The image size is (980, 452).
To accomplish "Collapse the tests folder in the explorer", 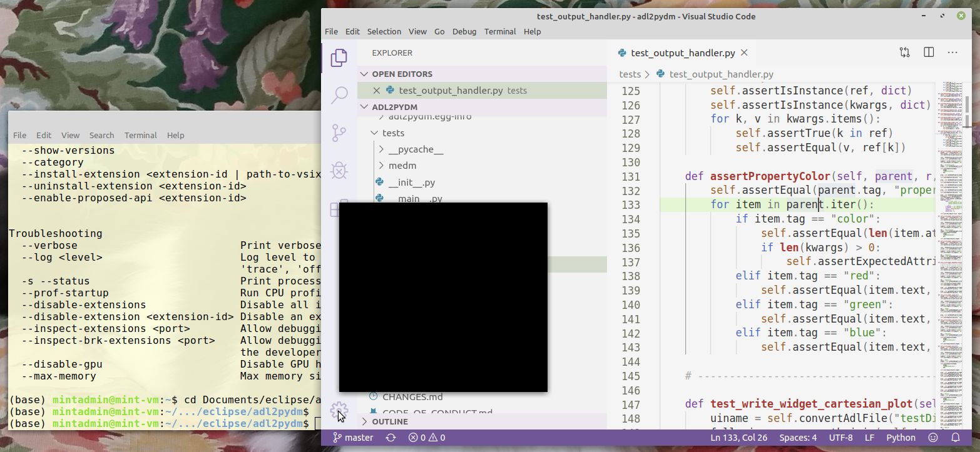I will coord(482,133).
